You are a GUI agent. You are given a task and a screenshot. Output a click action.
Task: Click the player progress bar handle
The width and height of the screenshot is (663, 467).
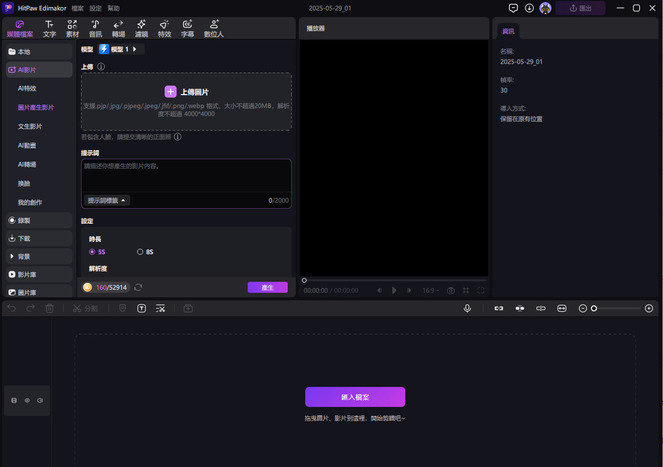click(x=304, y=280)
